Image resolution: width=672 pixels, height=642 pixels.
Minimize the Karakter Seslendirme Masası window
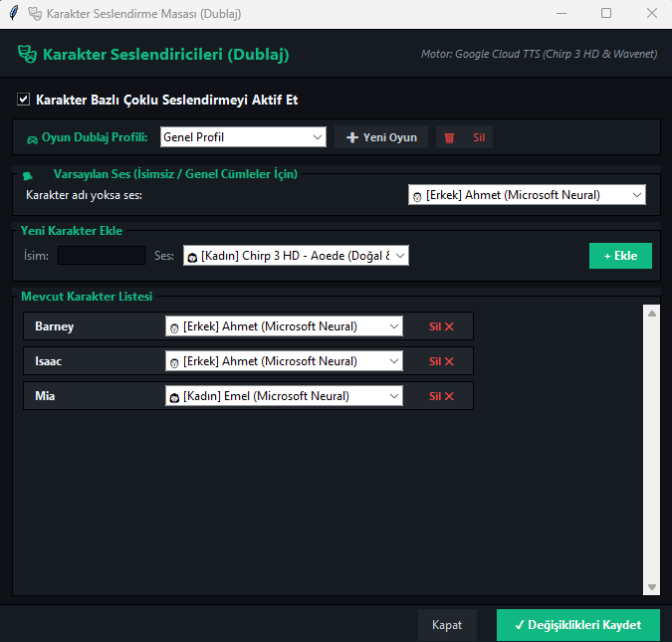pos(561,13)
